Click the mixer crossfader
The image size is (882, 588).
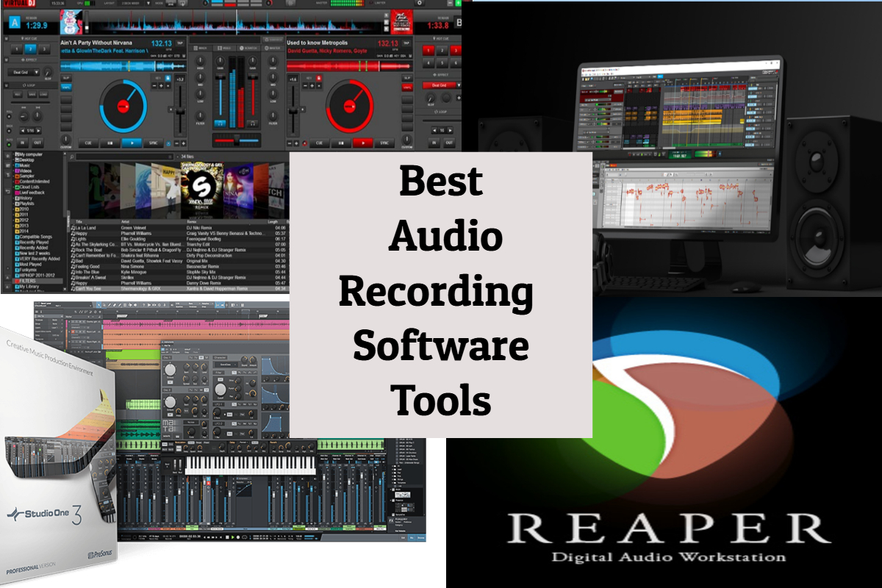click(x=237, y=140)
